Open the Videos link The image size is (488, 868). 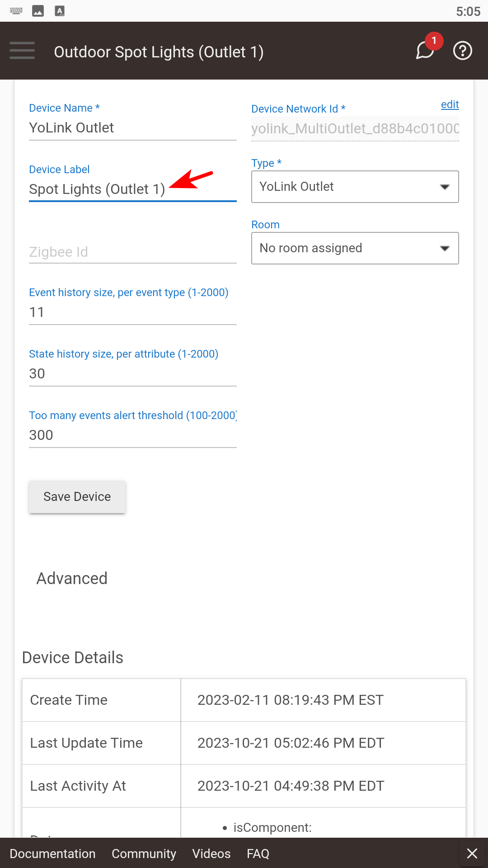click(x=211, y=854)
